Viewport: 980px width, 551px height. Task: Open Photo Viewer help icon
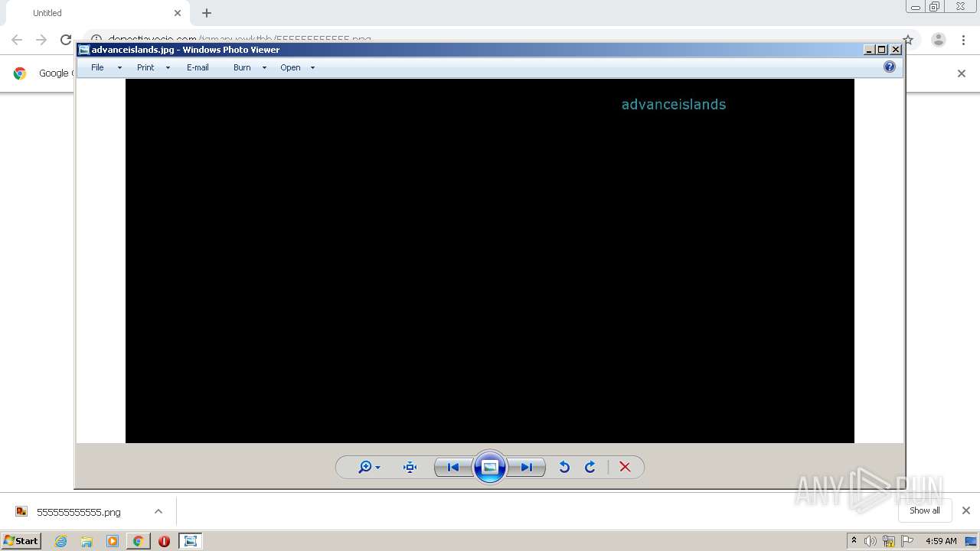(x=890, y=67)
